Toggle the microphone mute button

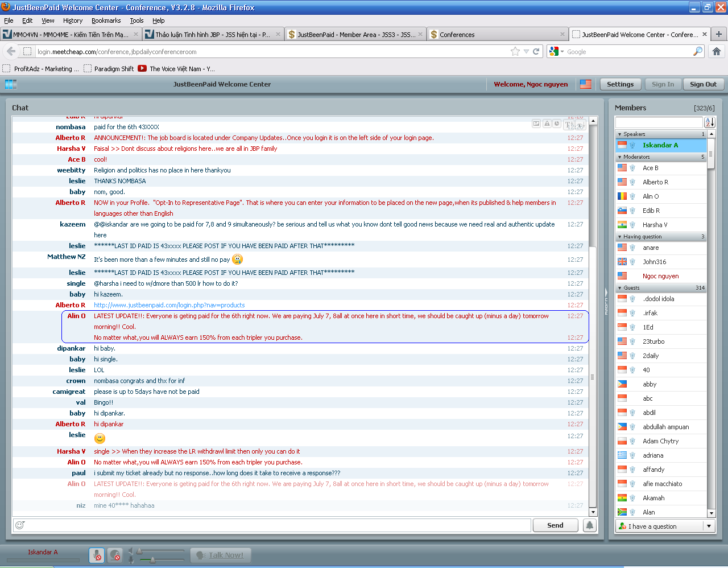[x=97, y=555]
